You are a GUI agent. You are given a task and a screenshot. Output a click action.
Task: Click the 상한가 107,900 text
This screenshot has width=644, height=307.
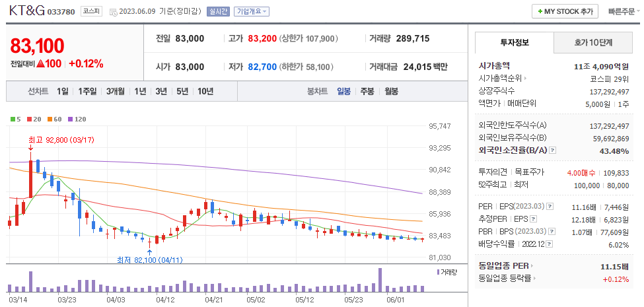coord(308,38)
